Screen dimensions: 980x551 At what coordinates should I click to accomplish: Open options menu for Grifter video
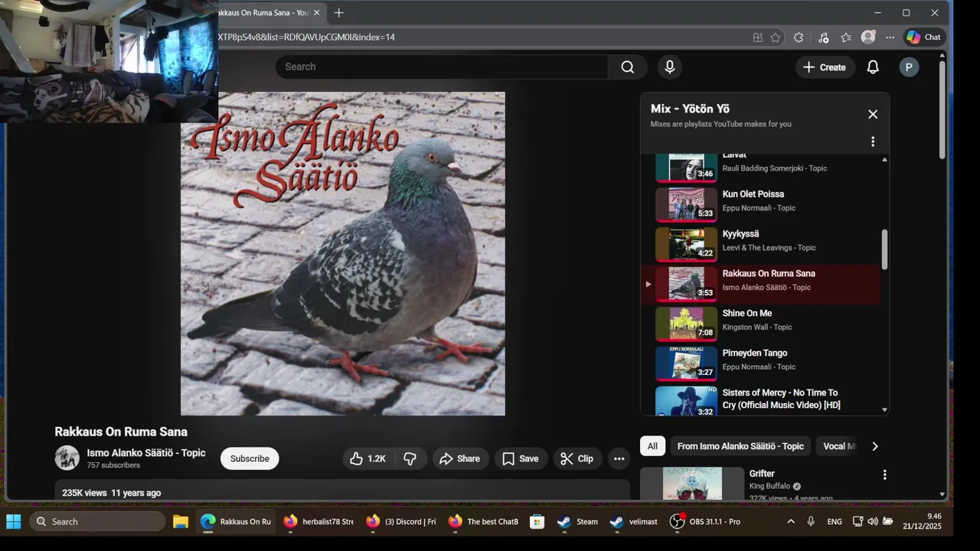pyautogui.click(x=884, y=474)
